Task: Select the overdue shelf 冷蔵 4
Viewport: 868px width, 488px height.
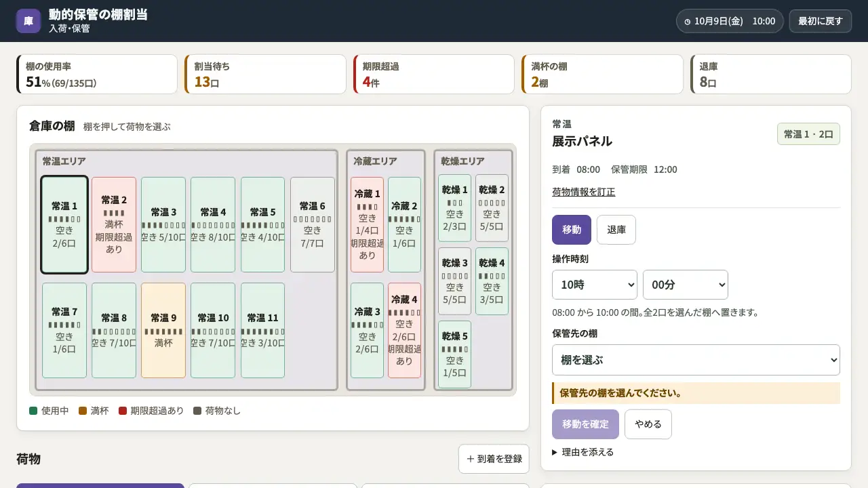Action: point(404,330)
